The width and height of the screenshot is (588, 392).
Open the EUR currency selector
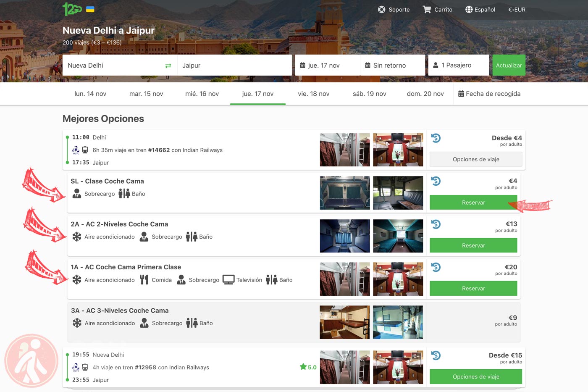point(517,9)
